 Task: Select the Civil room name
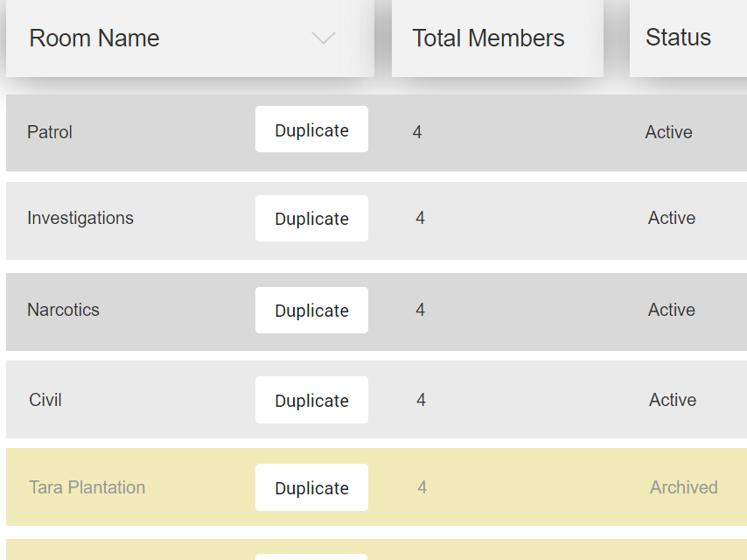click(x=45, y=400)
